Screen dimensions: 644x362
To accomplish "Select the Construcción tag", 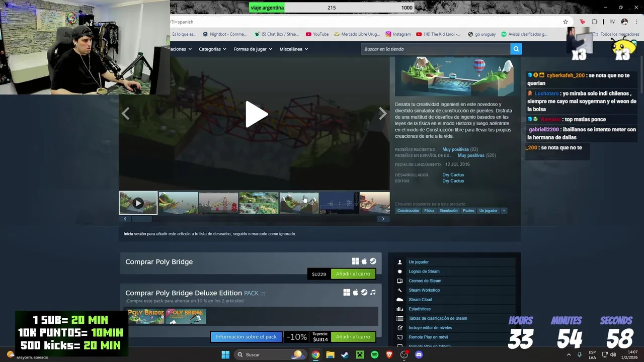I will (408, 211).
